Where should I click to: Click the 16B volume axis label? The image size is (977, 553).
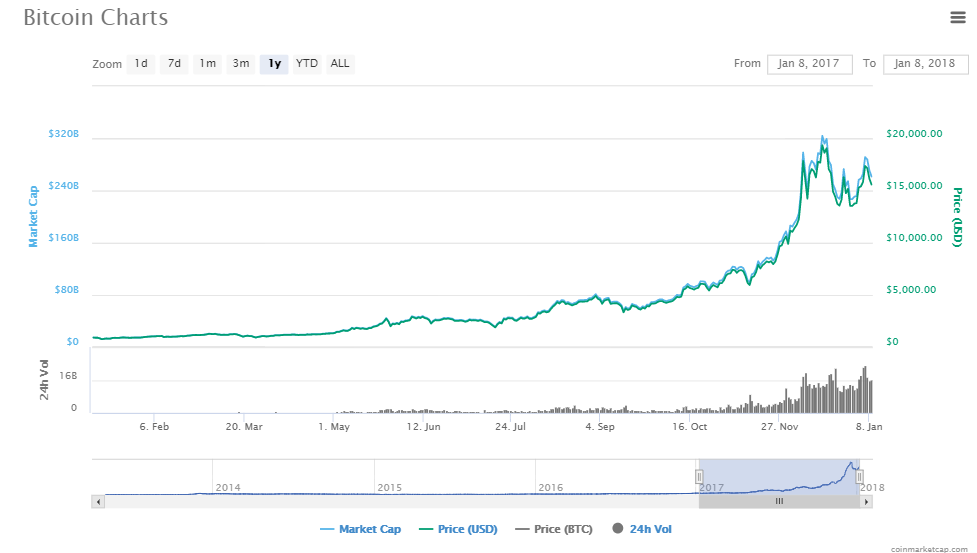[69, 376]
